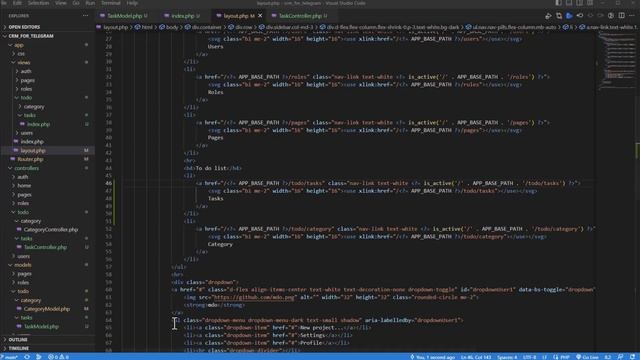Click the Spaces indentation setting

[507, 357]
